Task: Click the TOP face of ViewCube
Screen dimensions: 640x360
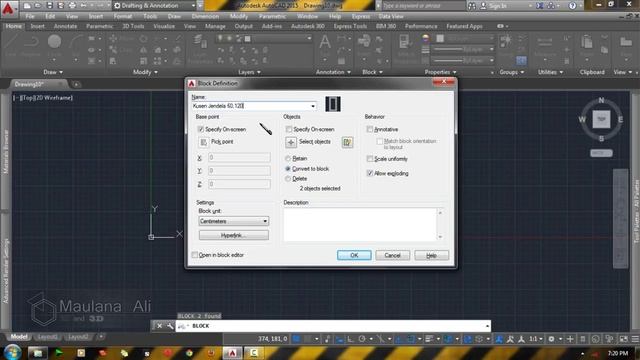Action: (x=601, y=119)
